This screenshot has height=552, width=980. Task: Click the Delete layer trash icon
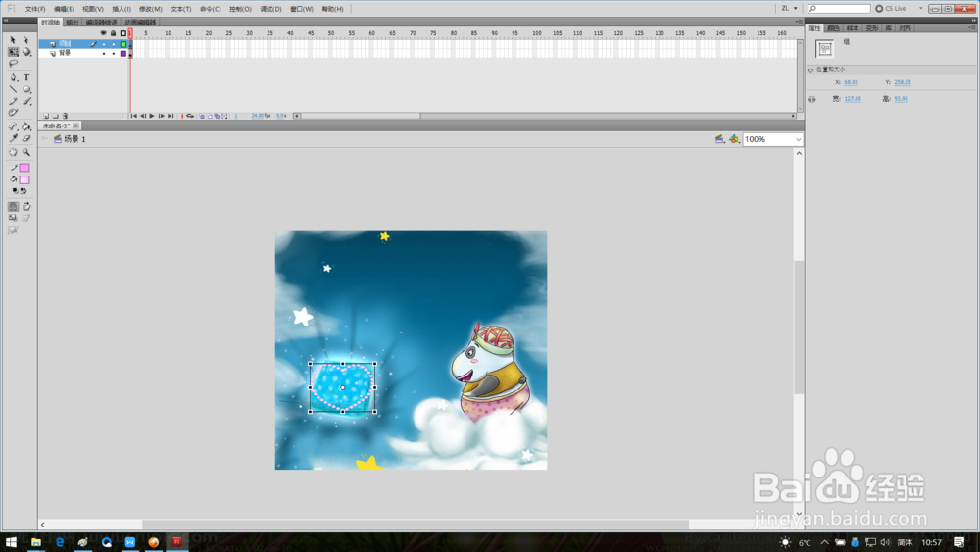(x=65, y=117)
